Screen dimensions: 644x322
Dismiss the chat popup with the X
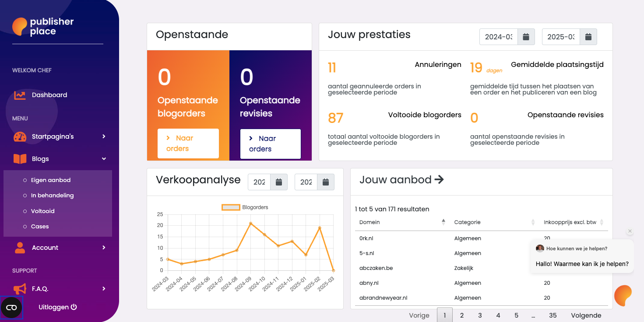click(630, 231)
